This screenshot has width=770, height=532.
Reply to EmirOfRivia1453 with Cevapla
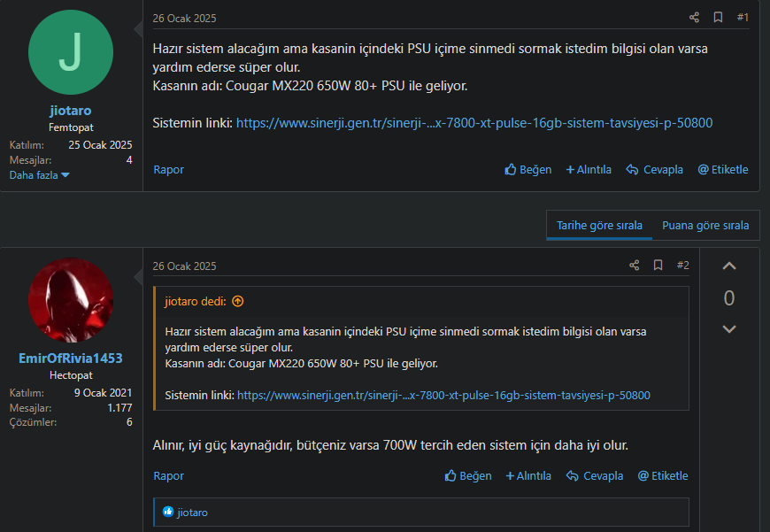tap(594, 475)
